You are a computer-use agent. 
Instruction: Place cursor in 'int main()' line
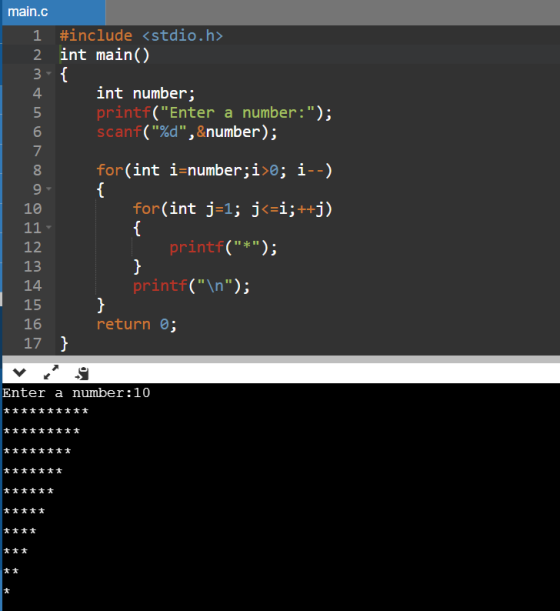click(104, 55)
